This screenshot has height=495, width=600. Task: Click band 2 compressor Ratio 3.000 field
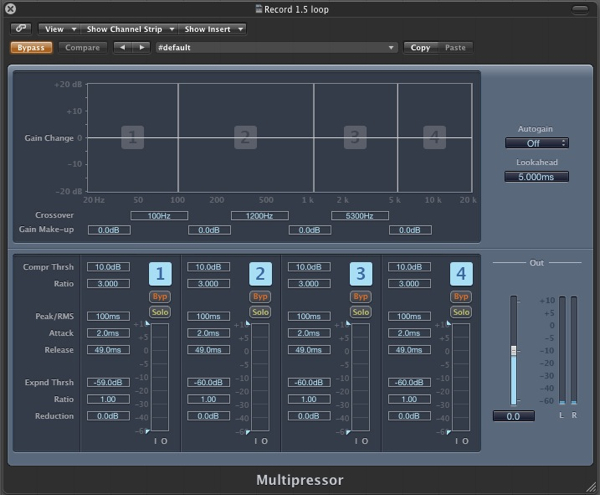point(209,284)
